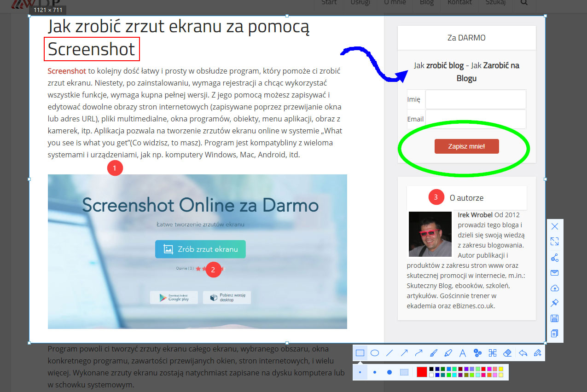
Task: Copy the screenshot to clipboard
Action: pos(555,334)
